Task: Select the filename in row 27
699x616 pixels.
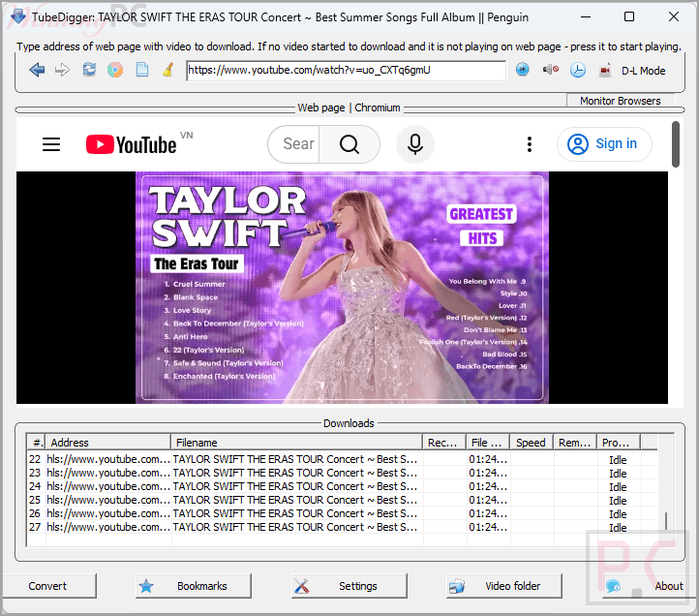Action: pos(295,527)
